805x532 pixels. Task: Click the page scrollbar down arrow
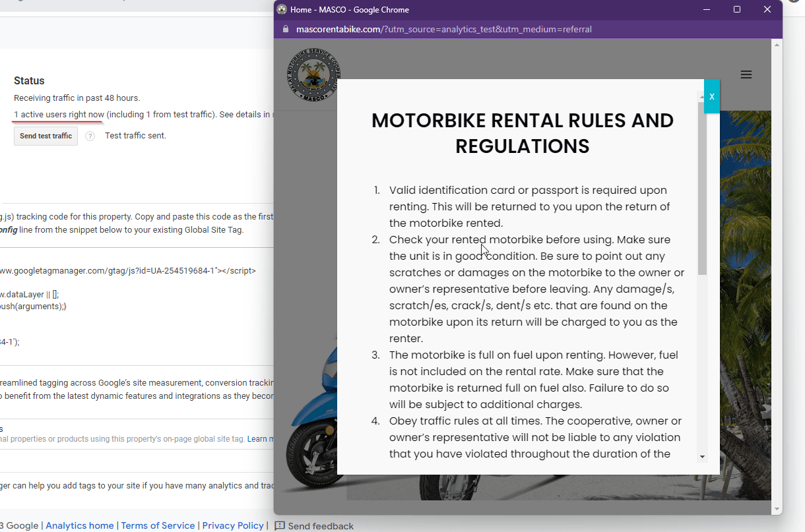tap(777, 509)
